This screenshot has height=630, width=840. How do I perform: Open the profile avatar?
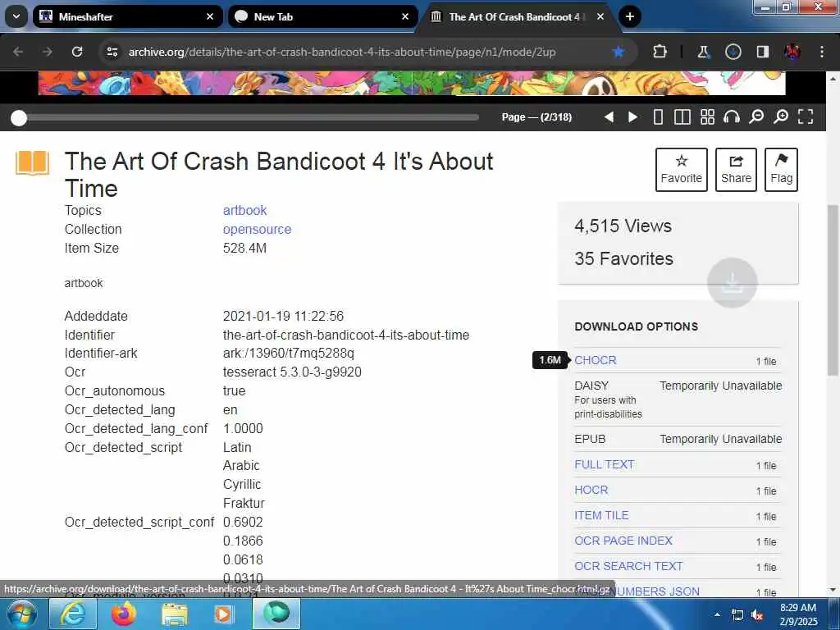point(792,52)
